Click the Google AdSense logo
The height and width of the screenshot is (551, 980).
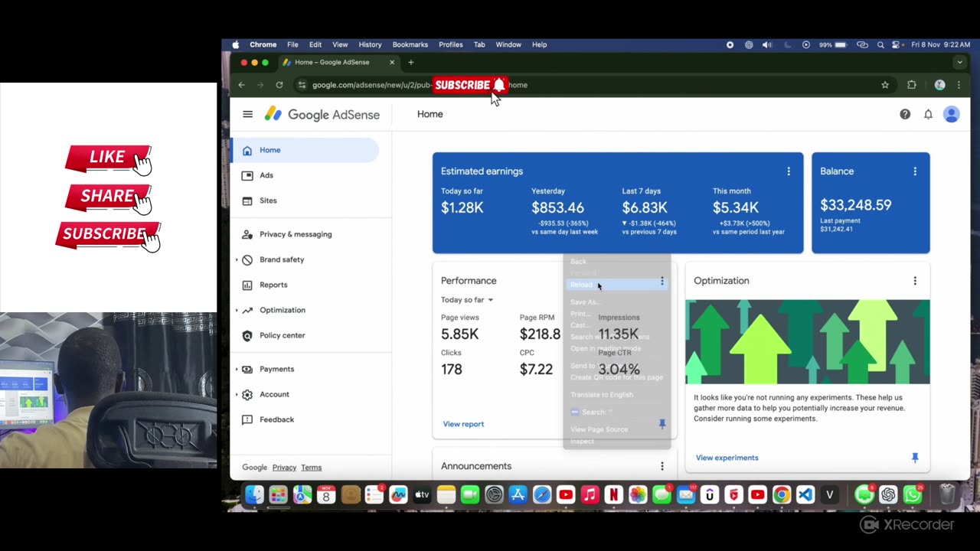pos(322,114)
